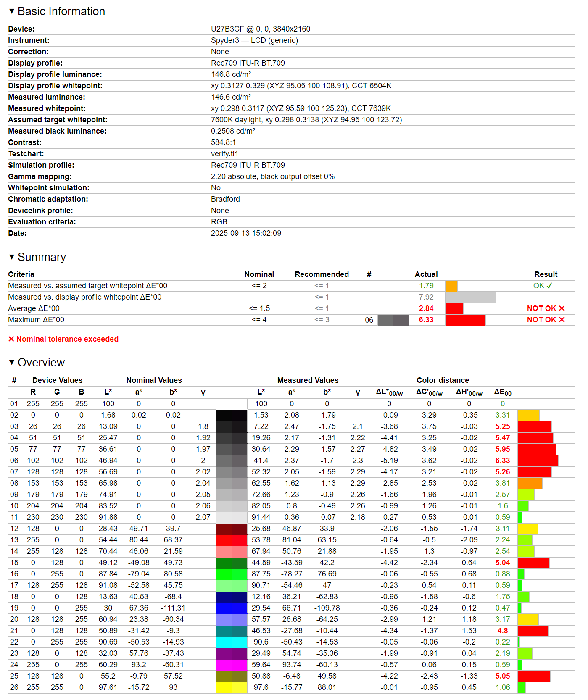This screenshot has width=588, height=700.
Task: Collapse the Summary section triangle
Action: 12,257
